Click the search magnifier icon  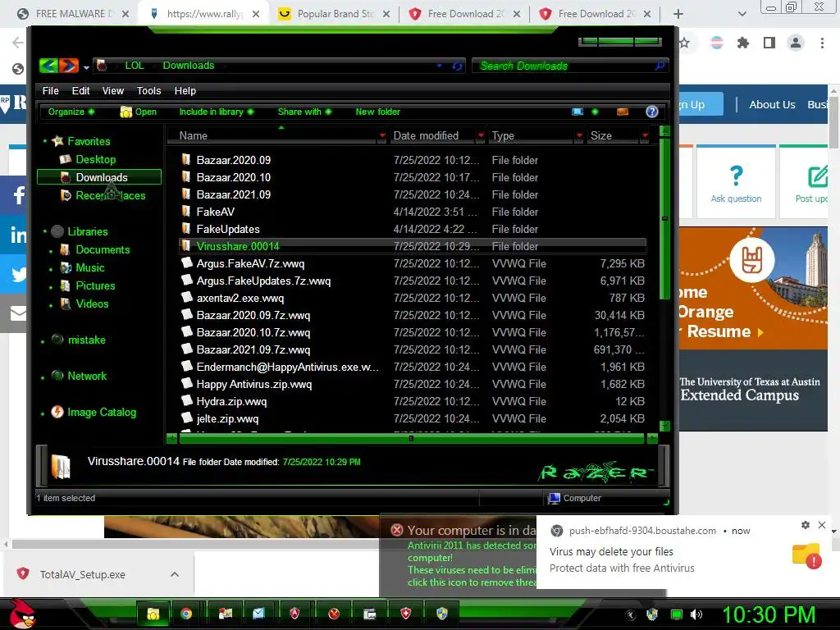click(660, 66)
